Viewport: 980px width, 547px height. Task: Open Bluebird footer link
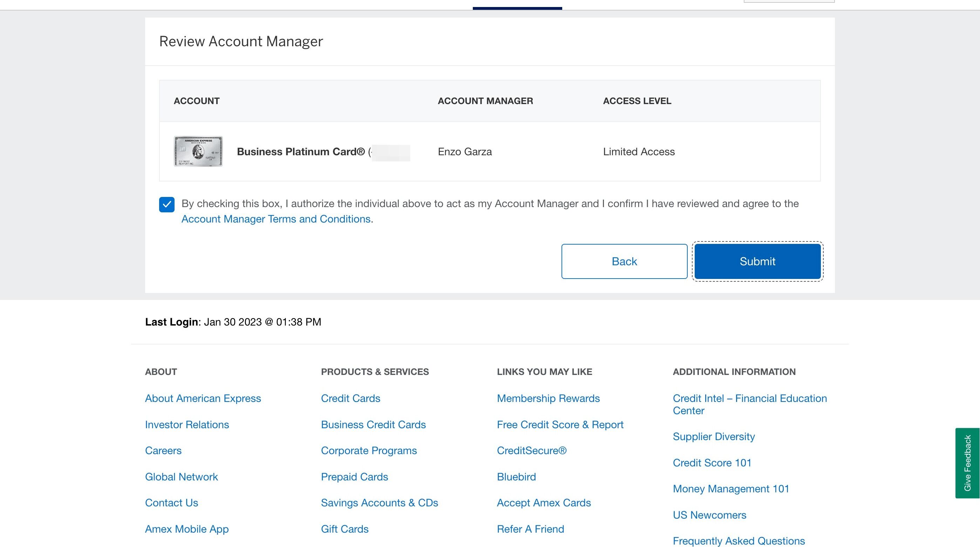point(516,477)
